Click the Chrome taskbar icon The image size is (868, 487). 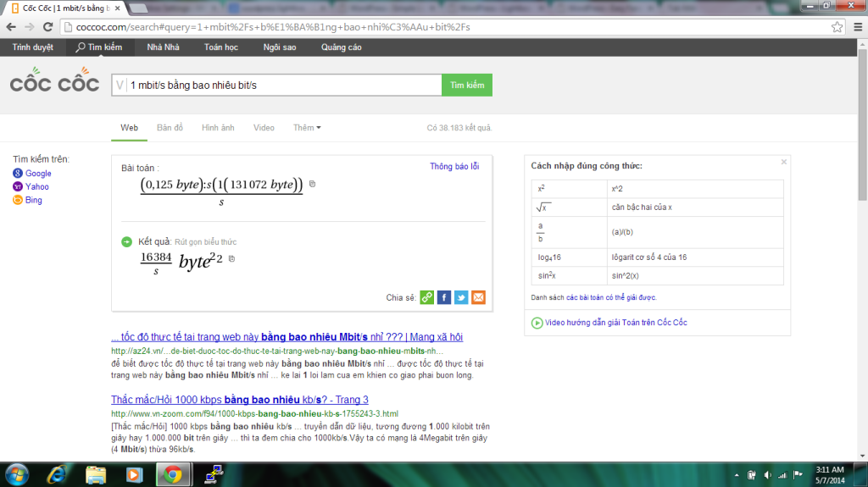point(173,475)
